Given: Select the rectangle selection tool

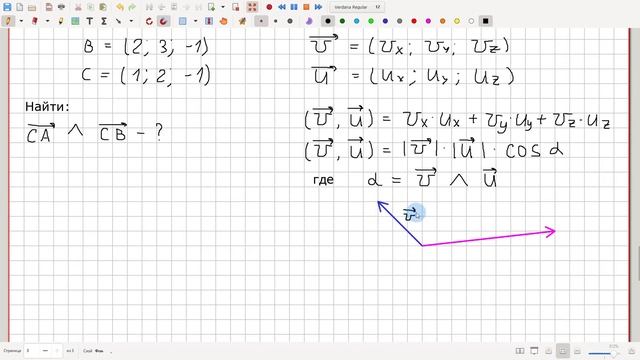Looking at the screenshot, I should pos(183,21).
